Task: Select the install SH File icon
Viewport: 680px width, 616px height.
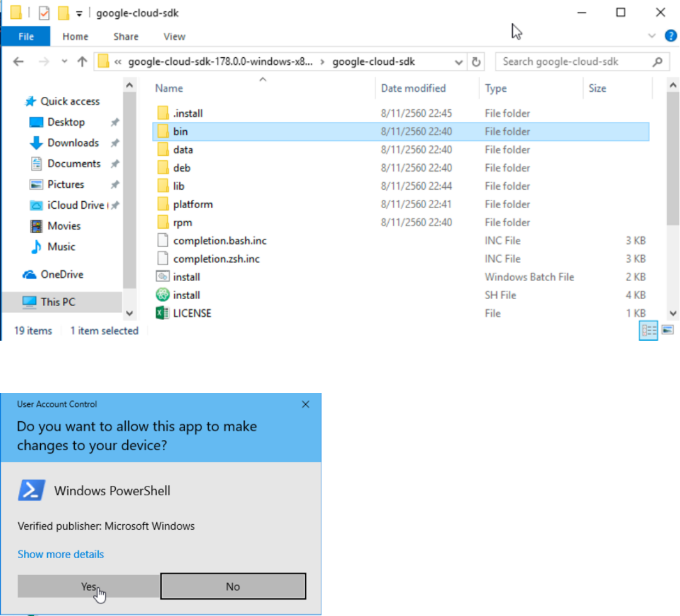Action: (x=163, y=295)
